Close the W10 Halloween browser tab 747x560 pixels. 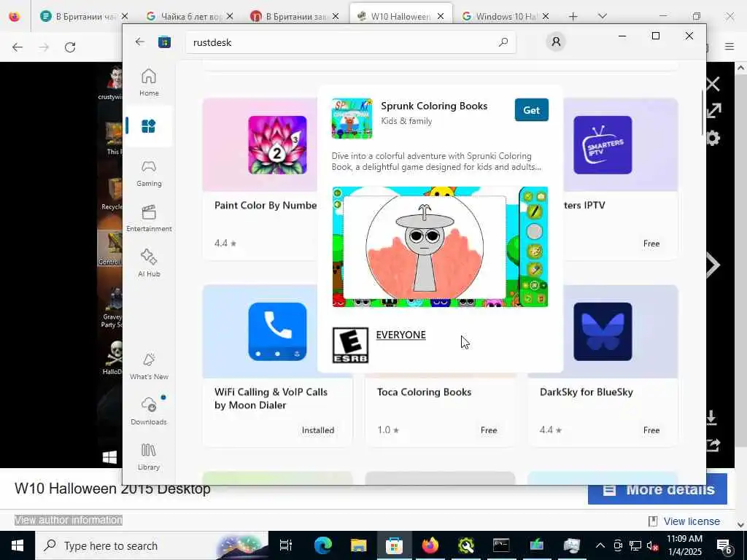point(440,16)
